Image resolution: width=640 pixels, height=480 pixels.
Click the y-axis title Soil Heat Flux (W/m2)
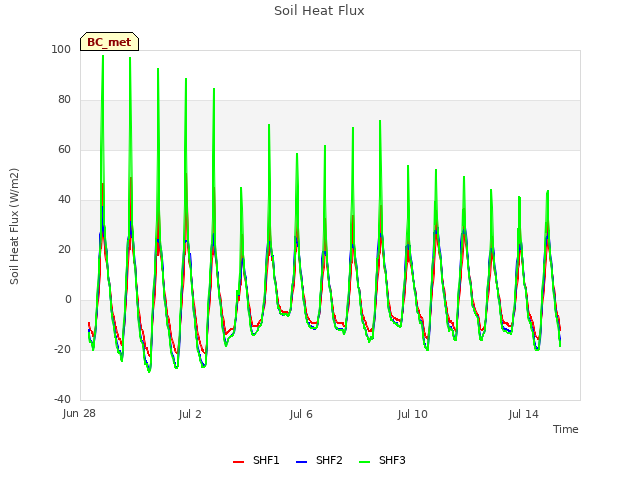(x=14, y=226)
